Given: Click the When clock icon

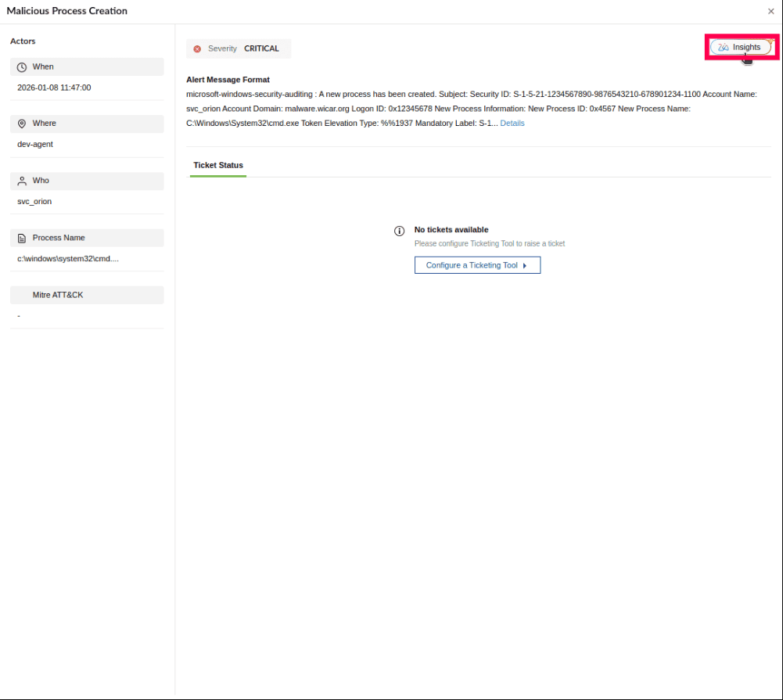Looking at the screenshot, I should (21, 67).
